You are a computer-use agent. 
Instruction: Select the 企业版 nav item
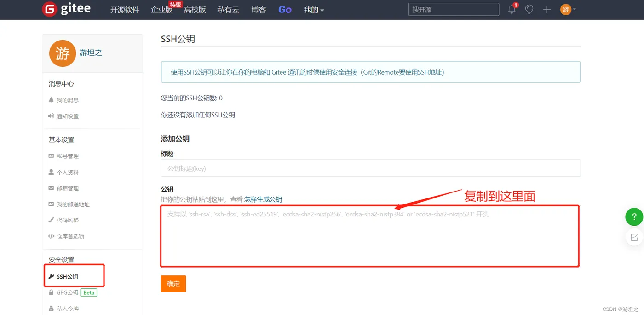161,10
